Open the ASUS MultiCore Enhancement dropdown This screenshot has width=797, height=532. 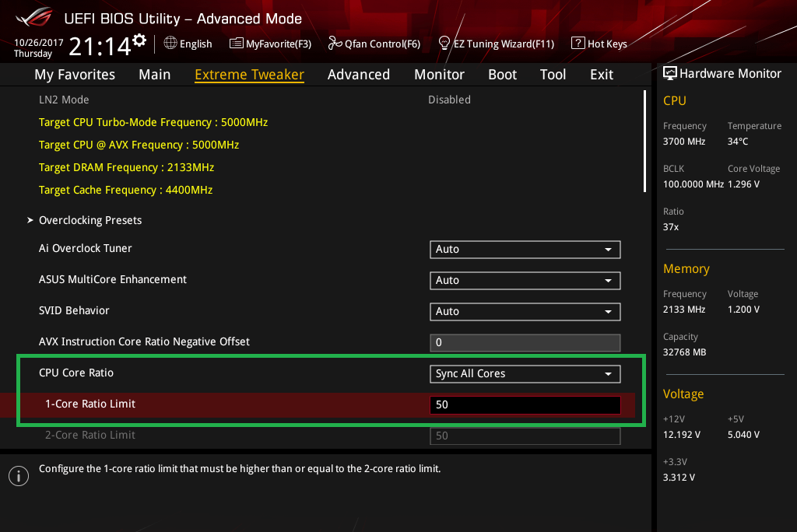525,281
